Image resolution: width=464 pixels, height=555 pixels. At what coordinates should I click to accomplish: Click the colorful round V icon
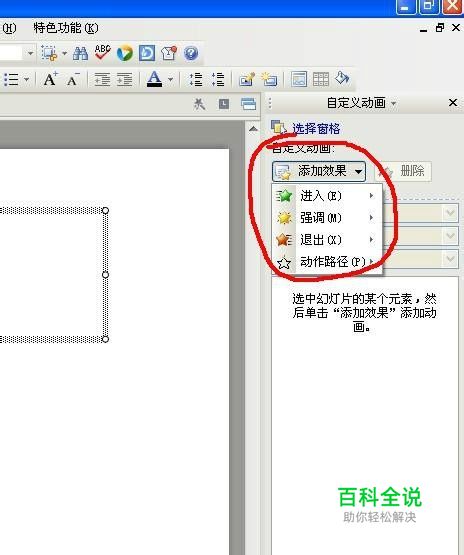[x=125, y=53]
